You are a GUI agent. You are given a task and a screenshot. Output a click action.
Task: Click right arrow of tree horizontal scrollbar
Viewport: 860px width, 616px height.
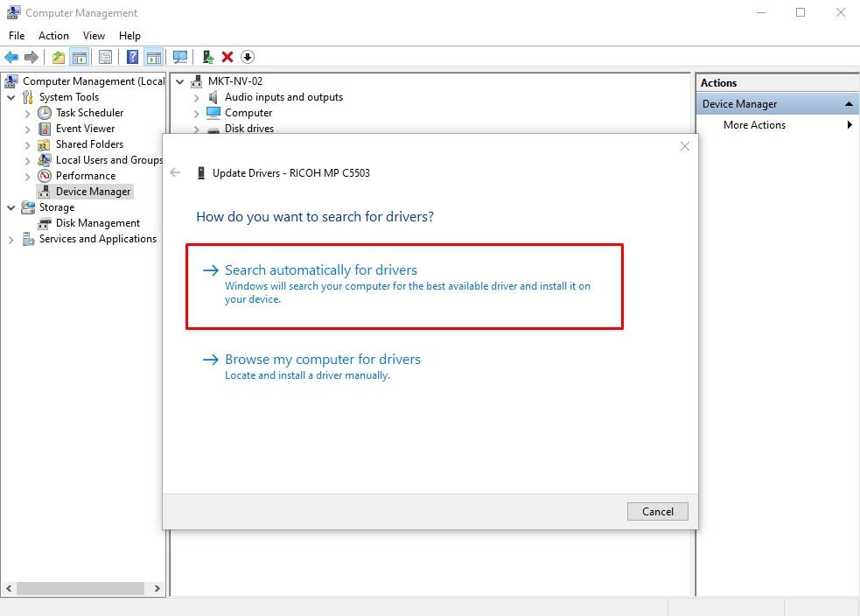(157, 589)
